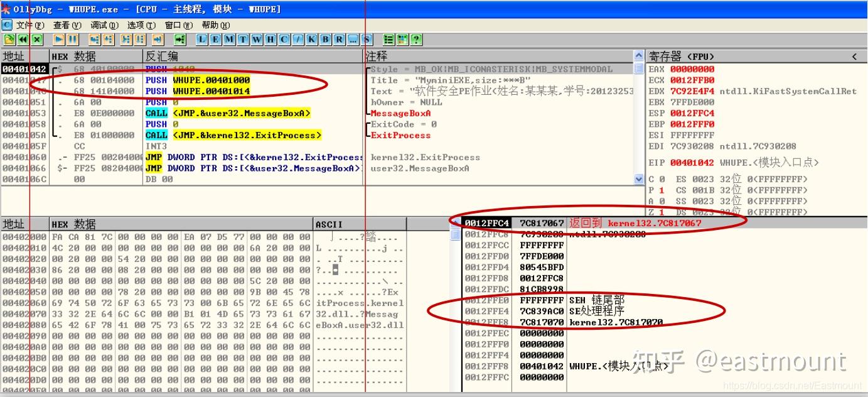This screenshot has width=868, height=397.
Task: Run the program with the play icon
Action: click(x=60, y=39)
